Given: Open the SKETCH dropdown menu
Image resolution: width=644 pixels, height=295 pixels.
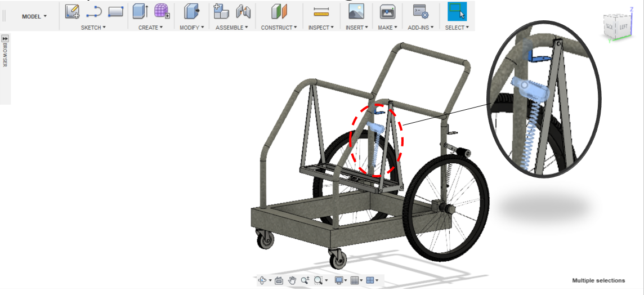Looking at the screenshot, I should pos(93,28).
